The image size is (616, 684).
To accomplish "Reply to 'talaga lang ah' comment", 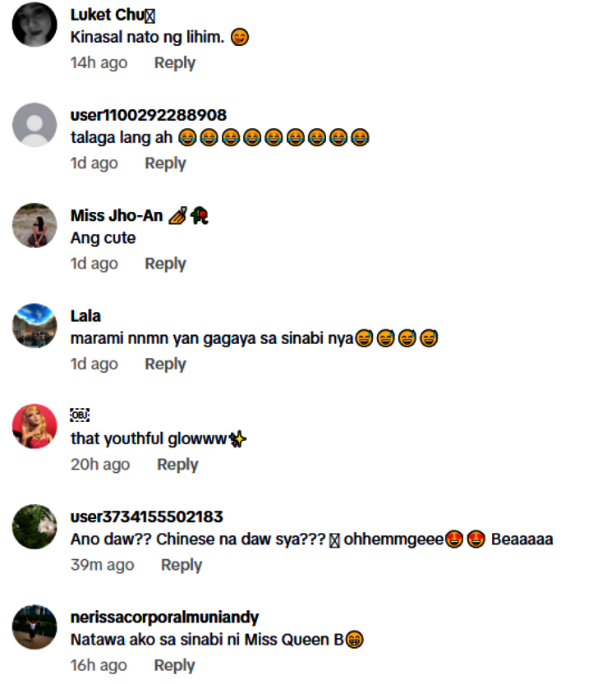I will point(165,163).
